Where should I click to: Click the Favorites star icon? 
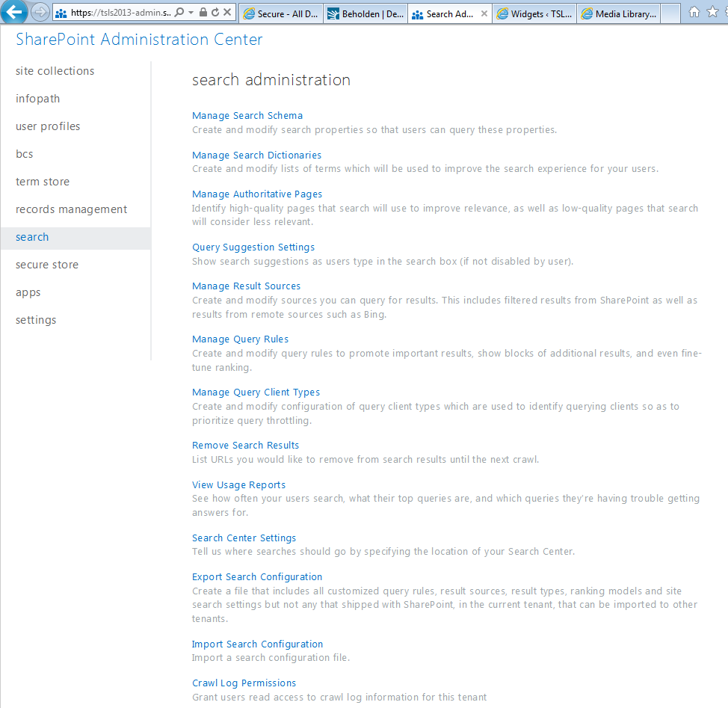pos(712,12)
